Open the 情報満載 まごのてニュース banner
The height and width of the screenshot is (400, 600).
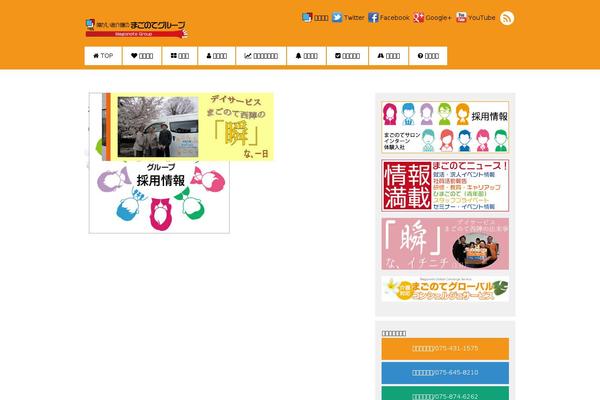click(x=445, y=186)
